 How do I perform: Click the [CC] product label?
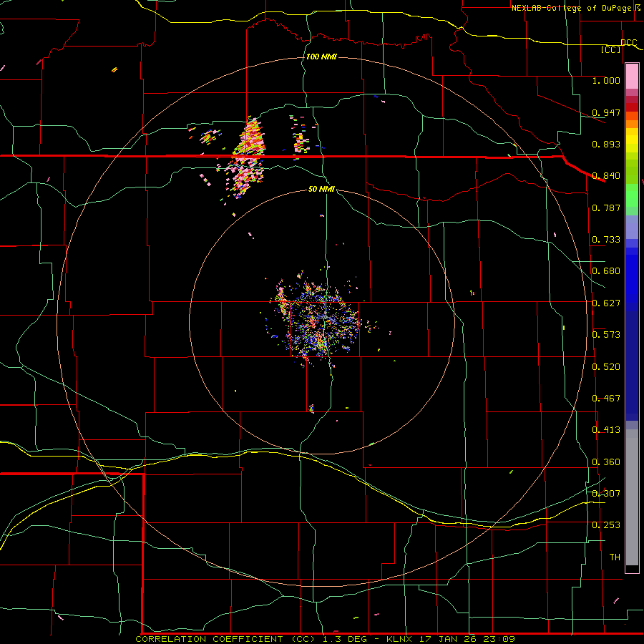pyautogui.click(x=611, y=49)
